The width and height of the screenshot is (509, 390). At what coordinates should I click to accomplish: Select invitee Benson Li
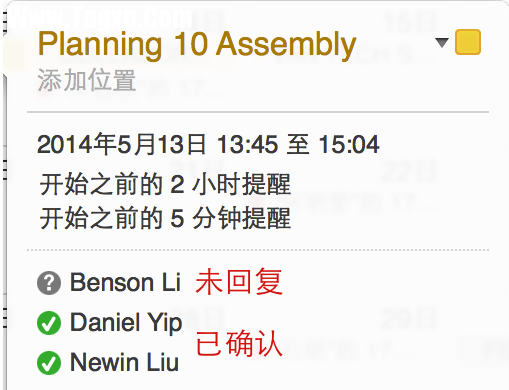click(125, 283)
